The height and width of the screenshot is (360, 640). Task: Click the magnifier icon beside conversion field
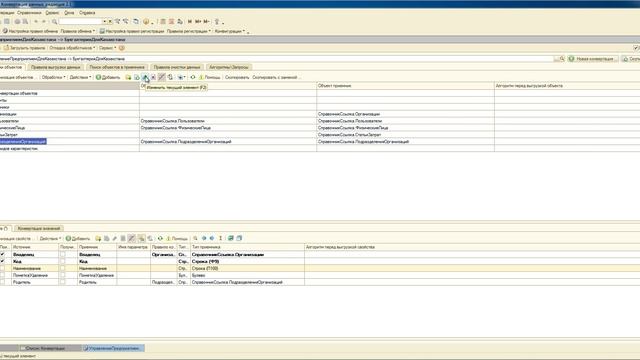[562, 59]
